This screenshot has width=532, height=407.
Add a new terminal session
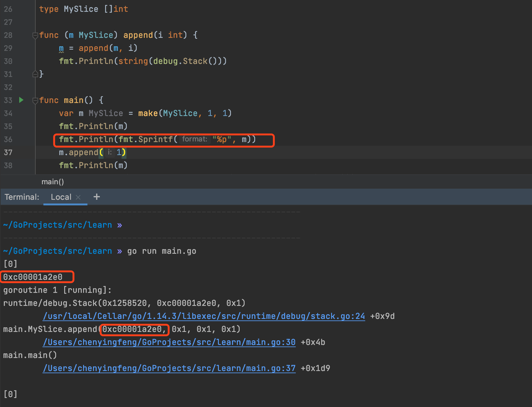coord(97,197)
